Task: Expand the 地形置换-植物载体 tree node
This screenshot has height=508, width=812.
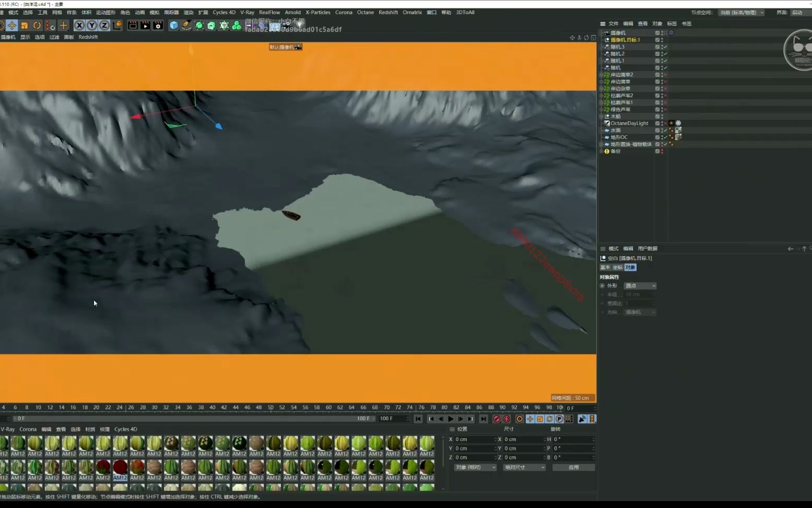Action: pos(602,144)
